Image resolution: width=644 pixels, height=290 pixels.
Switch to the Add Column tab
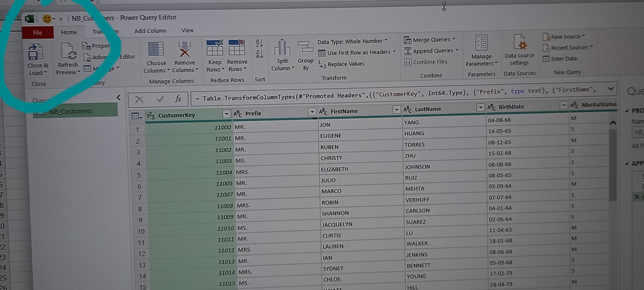(x=150, y=31)
